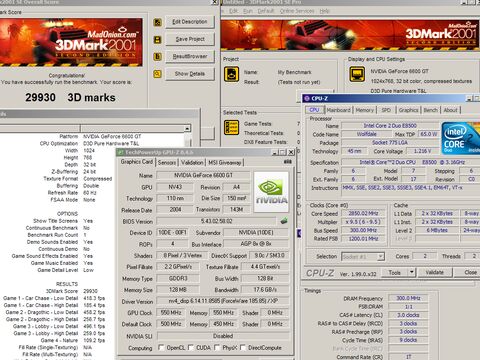The width and height of the screenshot is (480, 360).
Task: Open the Tools dropdown arrow in CPU-Z
Action: 412,272
